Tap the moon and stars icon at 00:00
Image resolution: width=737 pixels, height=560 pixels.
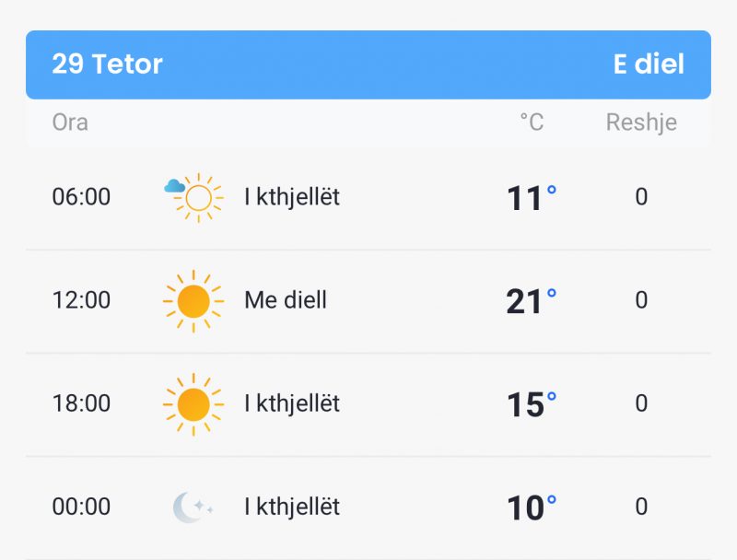(x=193, y=507)
